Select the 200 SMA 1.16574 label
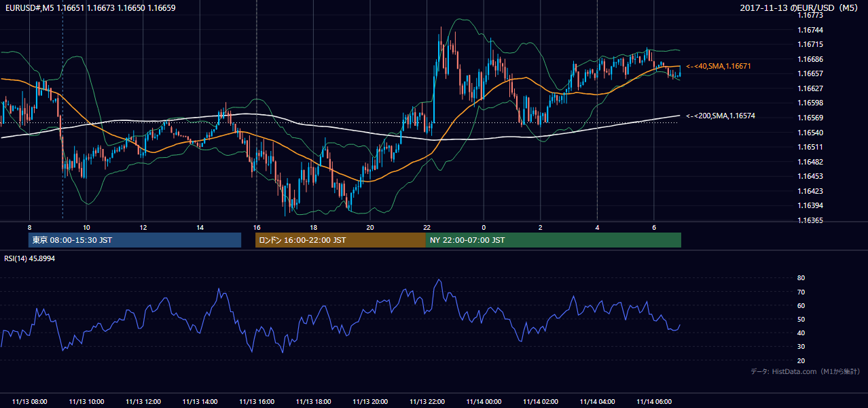868x408 pixels. click(x=720, y=116)
